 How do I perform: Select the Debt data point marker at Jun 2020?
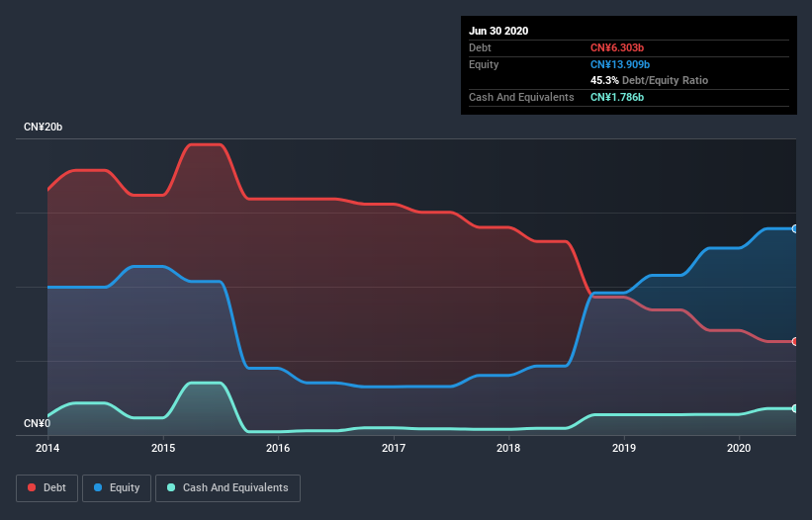pos(795,341)
